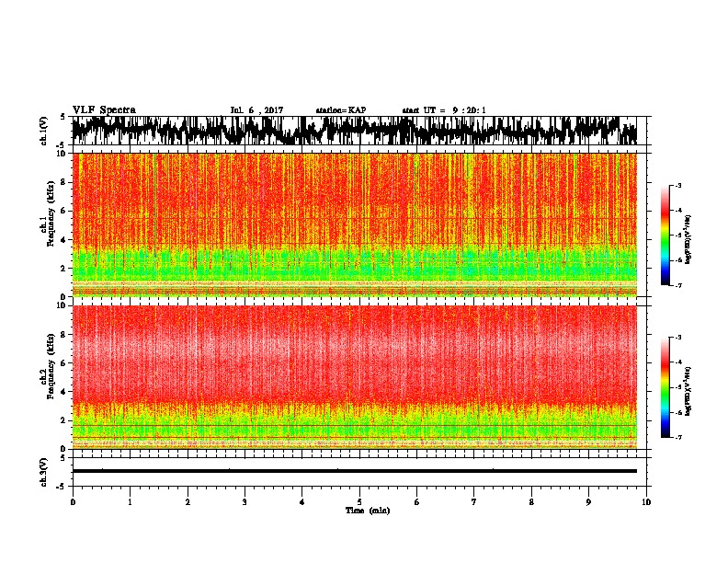The width and height of the screenshot is (728, 563).
Task: Click the flat black ch.3 voltage trace
Action: [354, 471]
